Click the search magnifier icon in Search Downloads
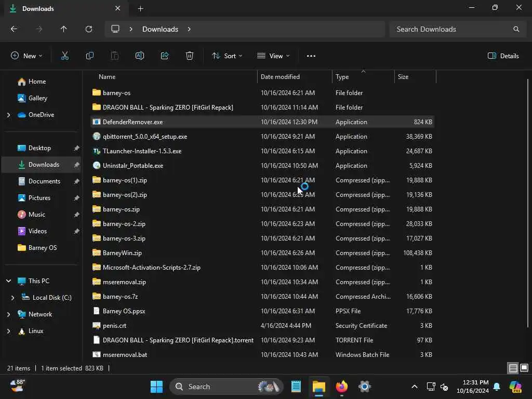Viewport: 532px width, 399px height. click(x=516, y=29)
